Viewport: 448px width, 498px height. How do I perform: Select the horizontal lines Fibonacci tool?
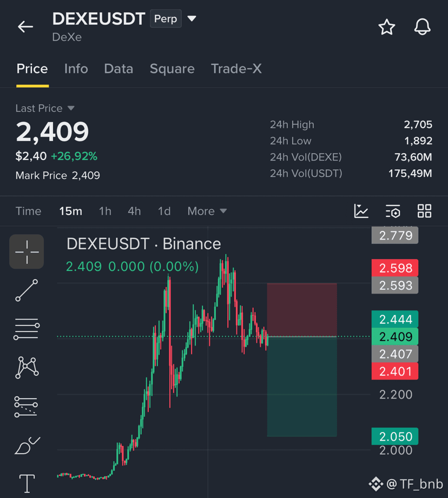27,329
